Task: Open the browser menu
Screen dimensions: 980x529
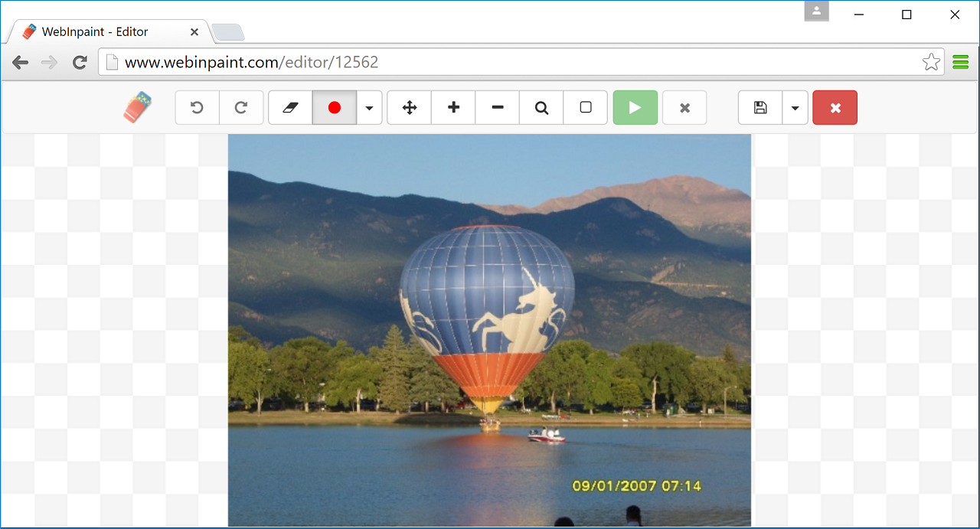Action: click(960, 61)
